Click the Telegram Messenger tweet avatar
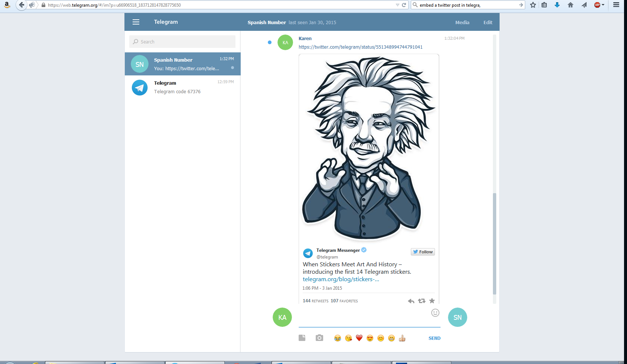This screenshot has height=364, width=627. pyautogui.click(x=308, y=253)
